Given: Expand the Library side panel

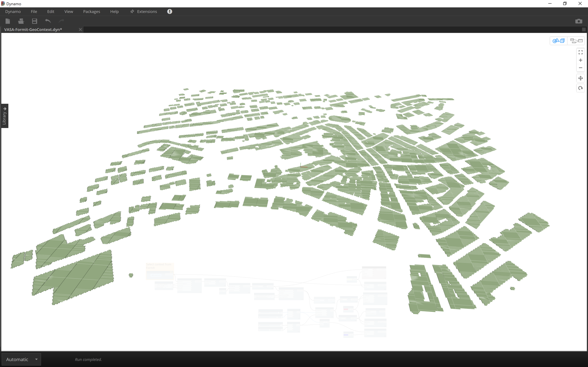Looking at the screenshot, I should [4, 116].
